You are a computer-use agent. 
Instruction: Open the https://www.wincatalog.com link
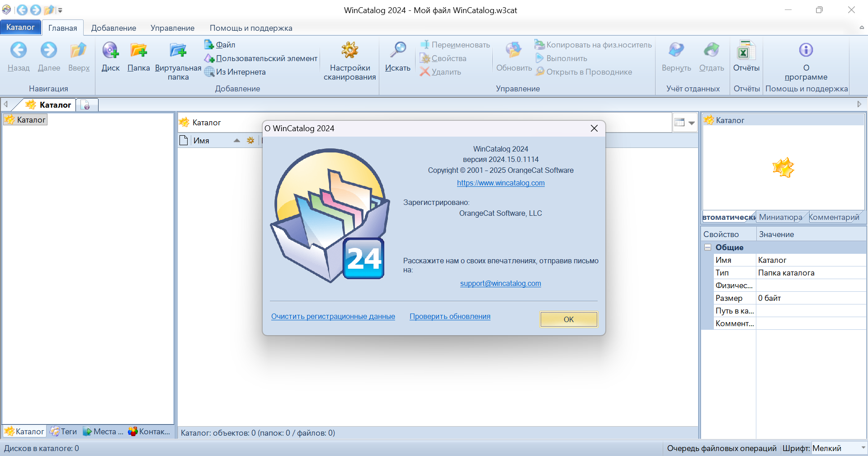(501, 183)
